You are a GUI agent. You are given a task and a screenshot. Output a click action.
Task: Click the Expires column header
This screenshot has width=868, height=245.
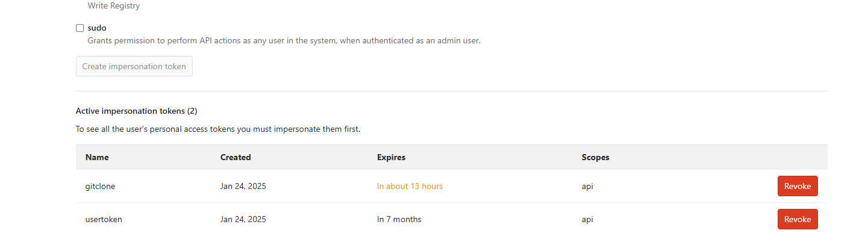(x=391, y=157)
